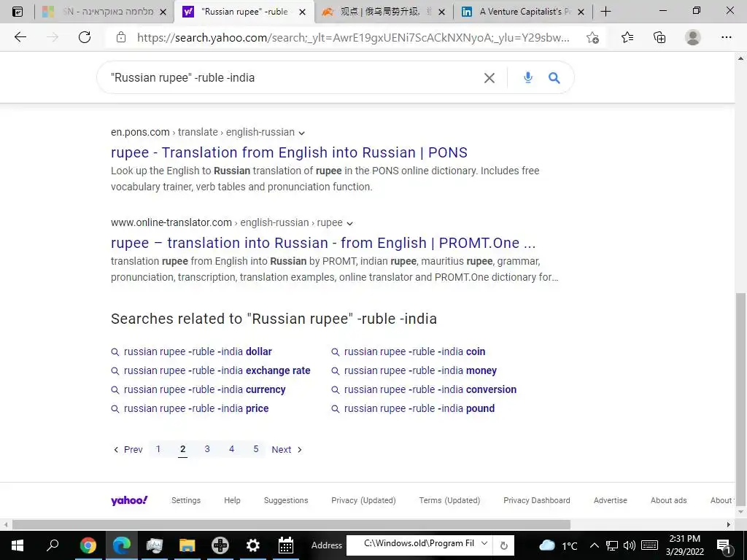
Task: Select related search ending in dollar
Action: click(x=198, y=351)
